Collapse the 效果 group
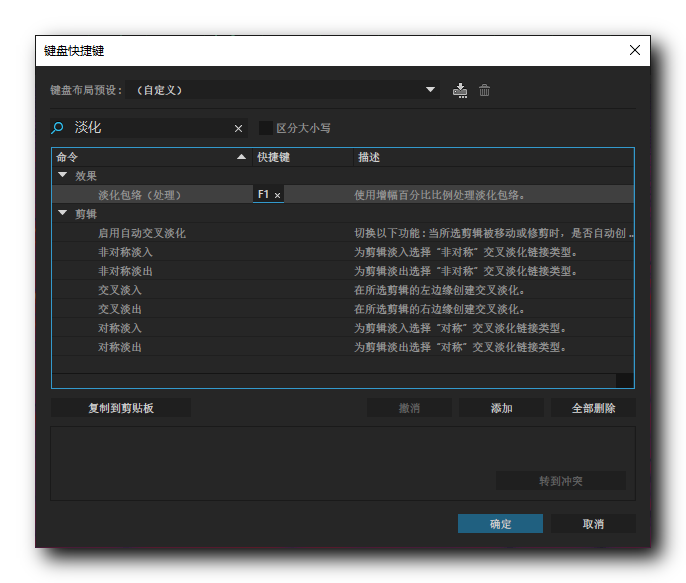 pos(63,175)
